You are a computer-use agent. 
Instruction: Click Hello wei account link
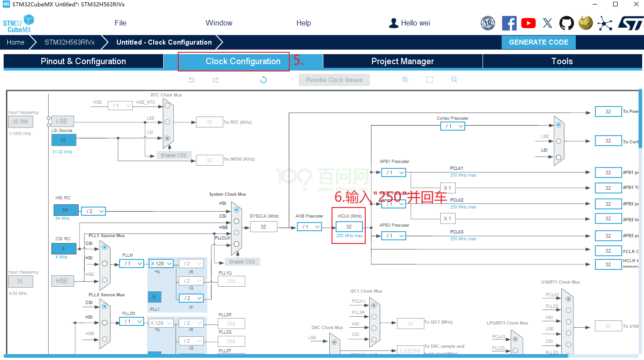click(416, 23)
